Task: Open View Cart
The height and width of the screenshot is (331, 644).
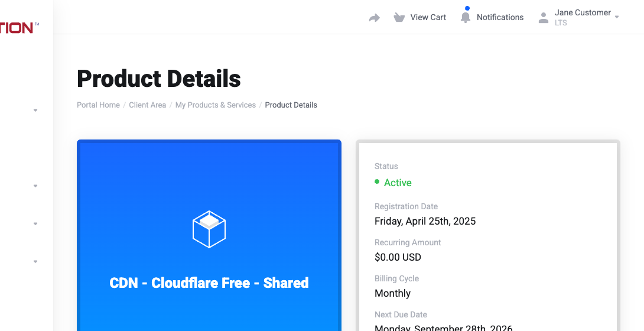Action: (428, 17)
